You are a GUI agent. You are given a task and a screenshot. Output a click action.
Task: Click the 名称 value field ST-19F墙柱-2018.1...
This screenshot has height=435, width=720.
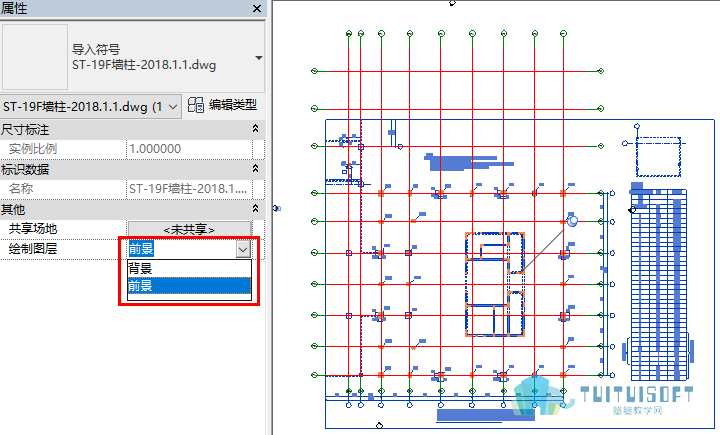click(x=189, y=189)
